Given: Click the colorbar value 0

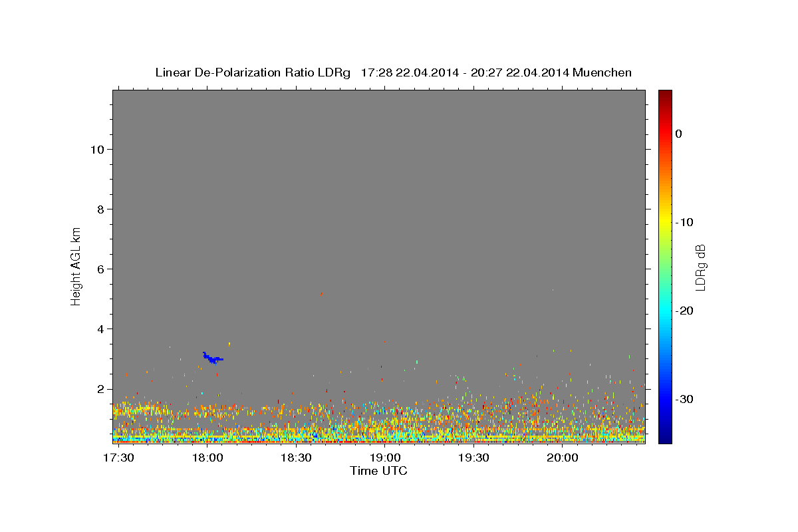Looking at the screenshot, I should click(679, 134).
